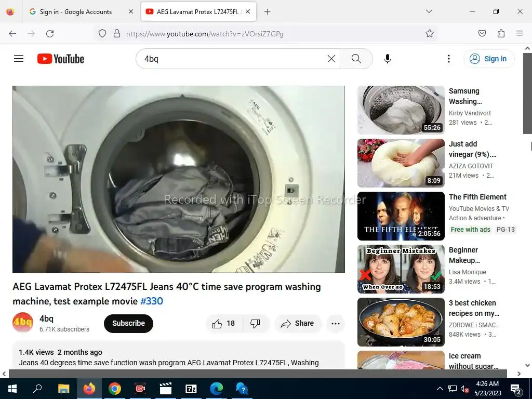Open the notification center icon
Image resolution: width=532 pixels, height=399 pixels.
516,389
